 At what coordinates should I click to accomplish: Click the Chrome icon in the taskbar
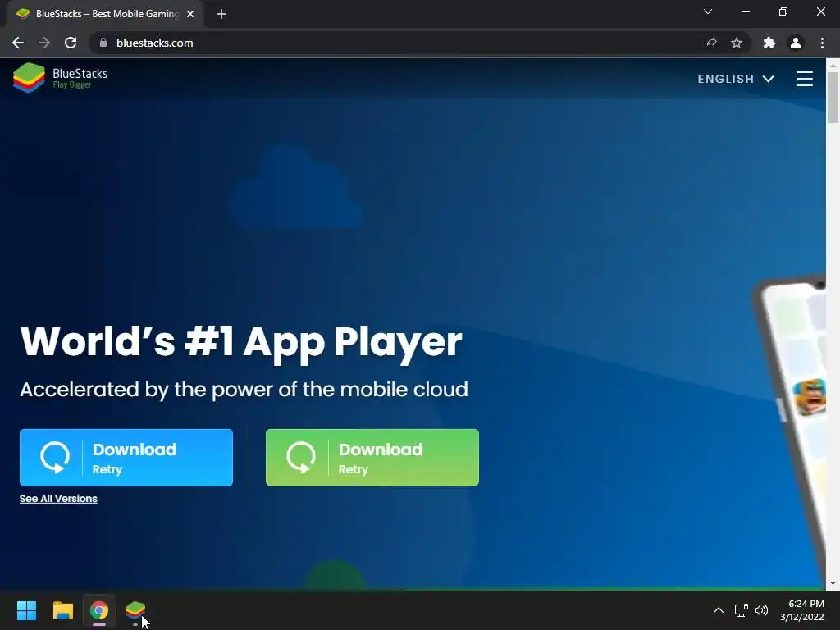pos(99,610)
